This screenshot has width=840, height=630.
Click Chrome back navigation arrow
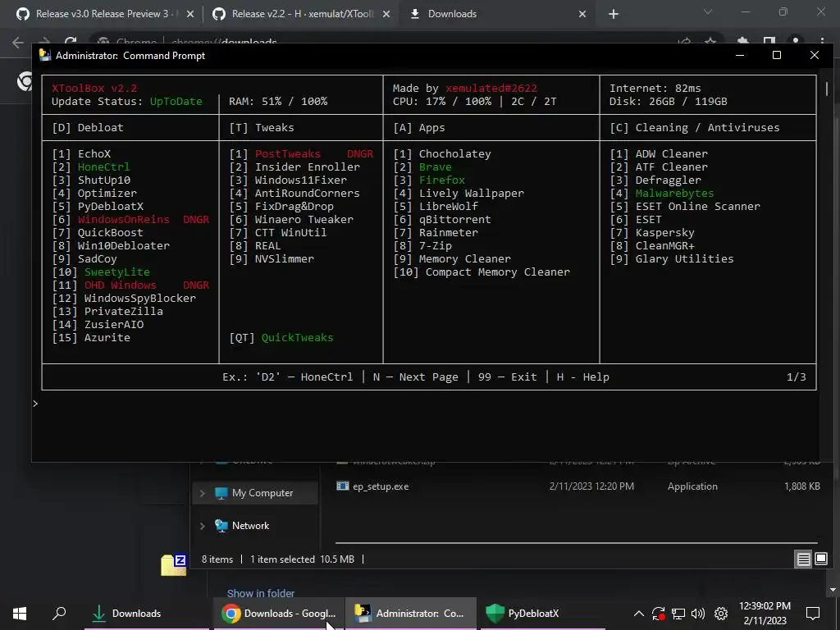(18, 42)
